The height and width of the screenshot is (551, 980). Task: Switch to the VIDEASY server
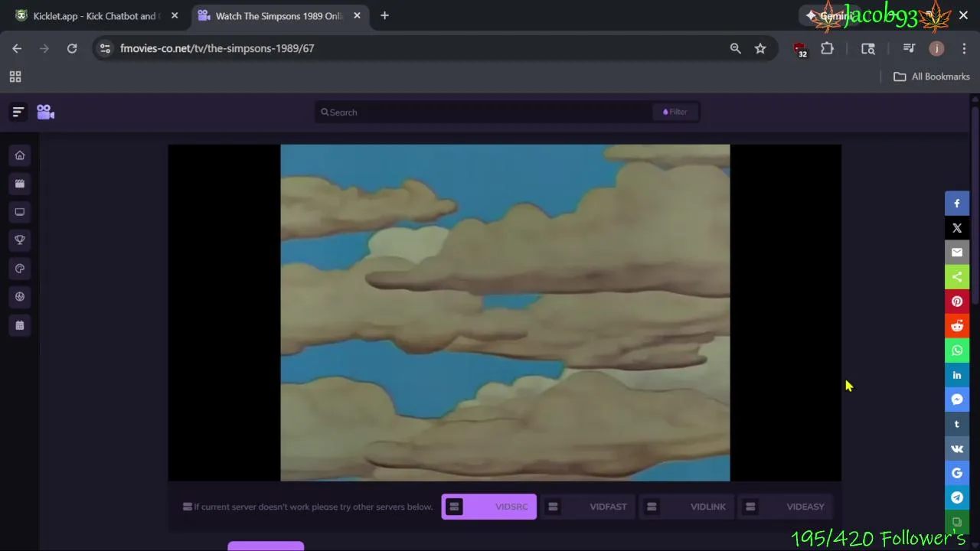tap(786, 507)
